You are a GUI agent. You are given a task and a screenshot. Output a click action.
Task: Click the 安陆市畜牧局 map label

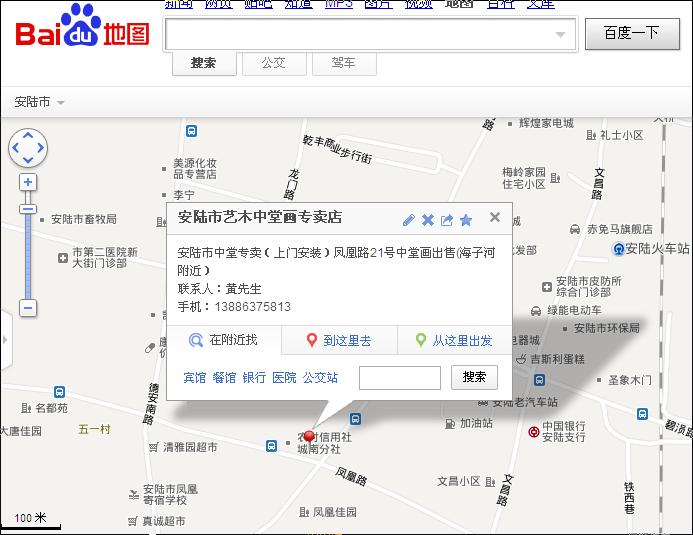pyautogui.click(x=84, y=219)
